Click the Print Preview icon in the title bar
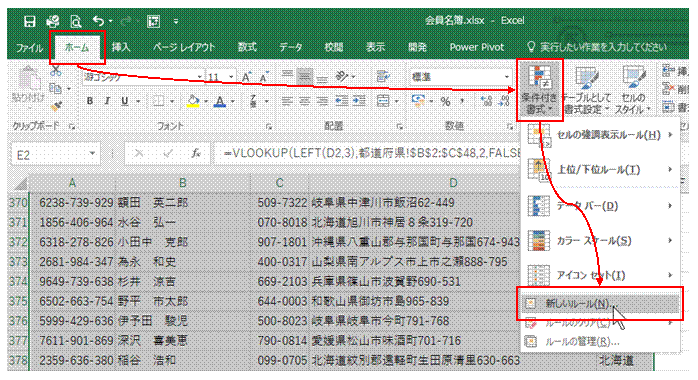Screen dimensions: 698x380 point(76,21)
